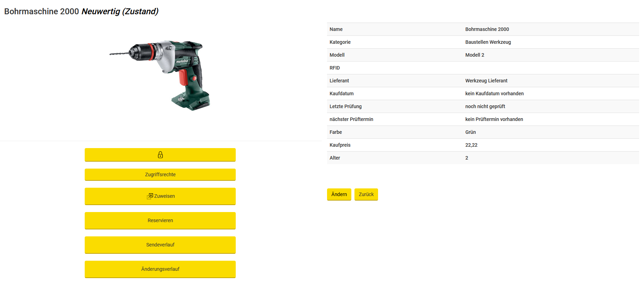Click 'kein Kaufdatum vorhanden' text
This screenshot has height=284, width=644.
pos(494,94)
